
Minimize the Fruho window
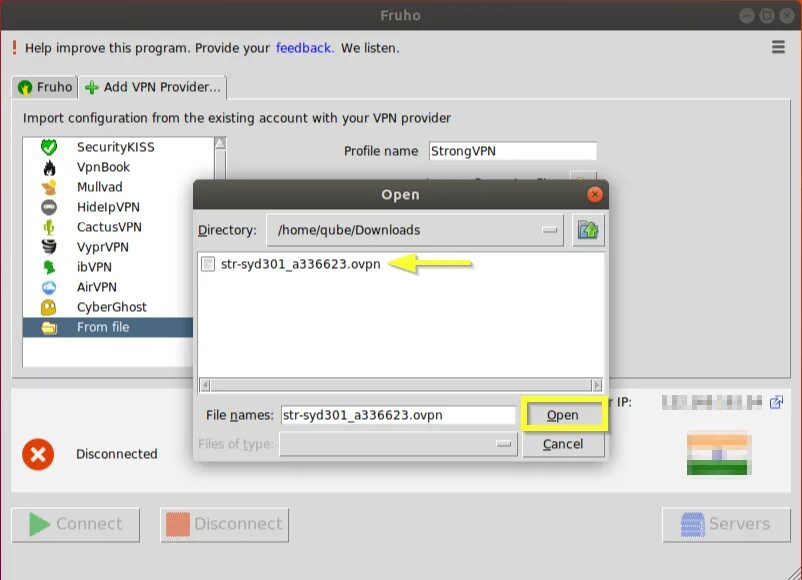coord(747,16)
